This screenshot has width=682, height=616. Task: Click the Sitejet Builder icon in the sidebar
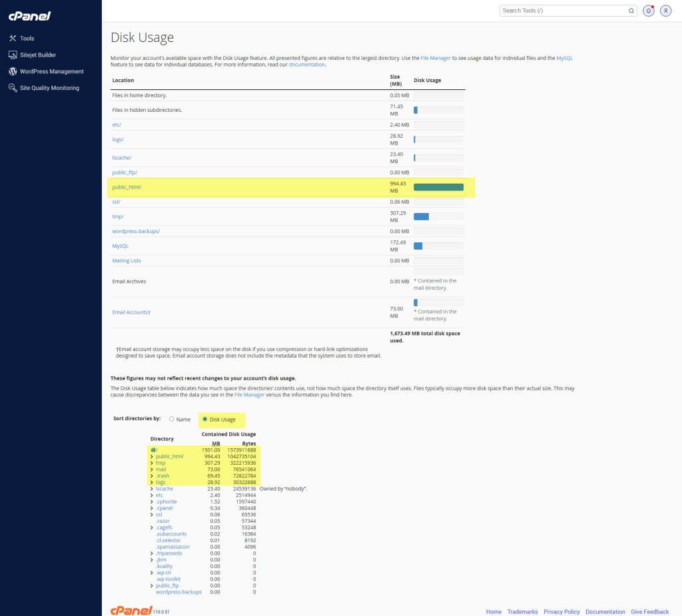tap(13, 55)
